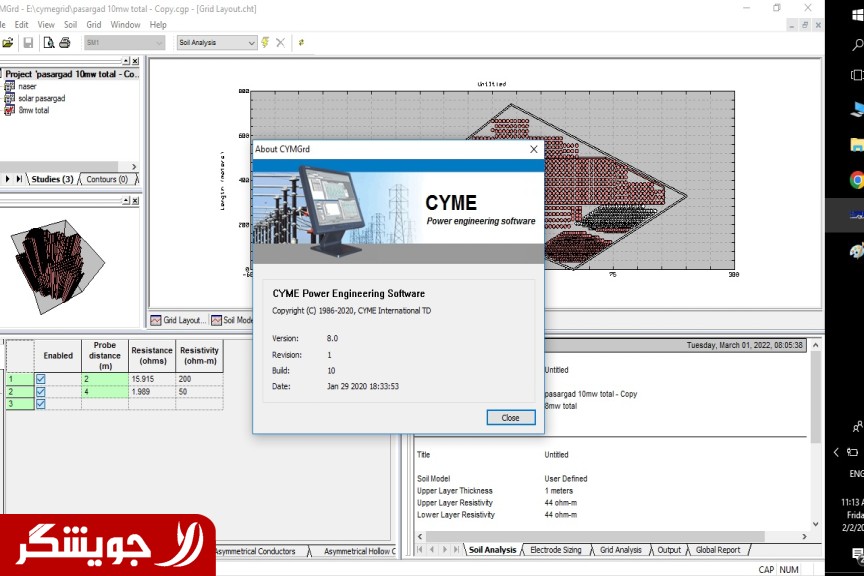Image resolution: width=864 pixels, height=576 pixels.
Task: Click the Save disk icon in toolbar
Action: [28, 43]
